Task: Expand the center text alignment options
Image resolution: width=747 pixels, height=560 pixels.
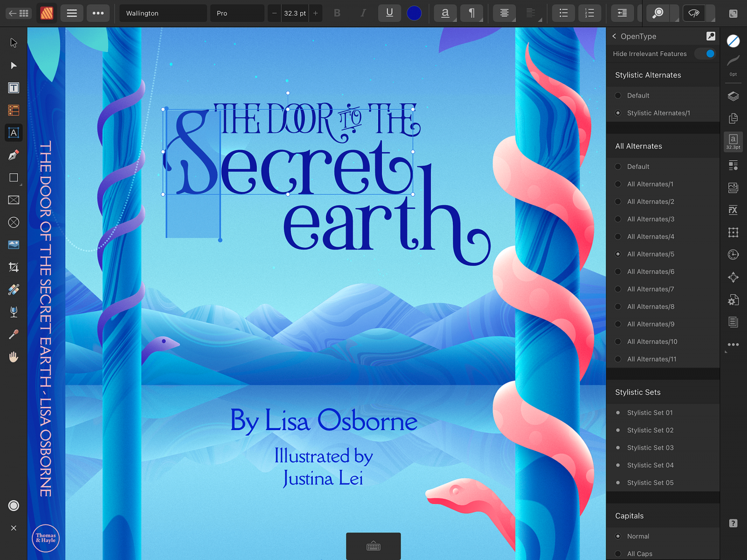Action: pos(505,13)
